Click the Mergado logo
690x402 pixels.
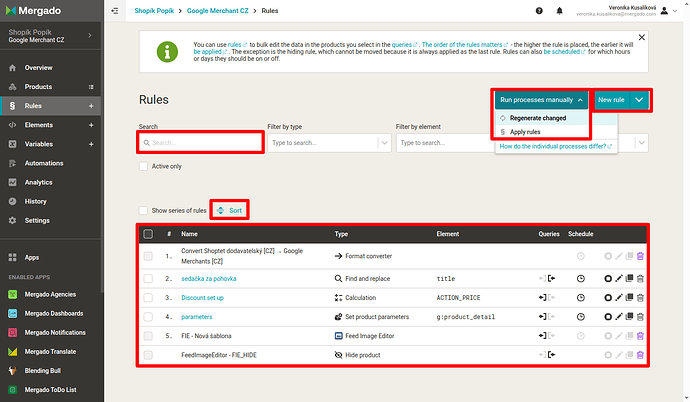pyautogui.click(x=33, y=11)
